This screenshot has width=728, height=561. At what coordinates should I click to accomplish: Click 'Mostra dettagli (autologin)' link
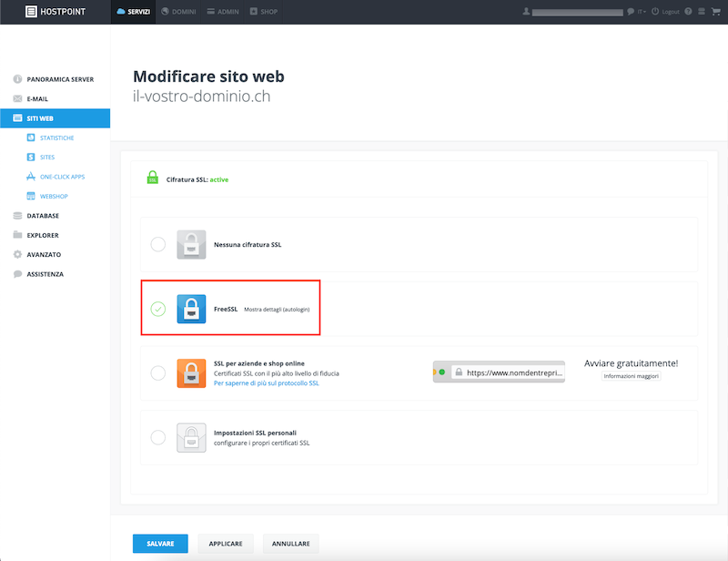277,310
